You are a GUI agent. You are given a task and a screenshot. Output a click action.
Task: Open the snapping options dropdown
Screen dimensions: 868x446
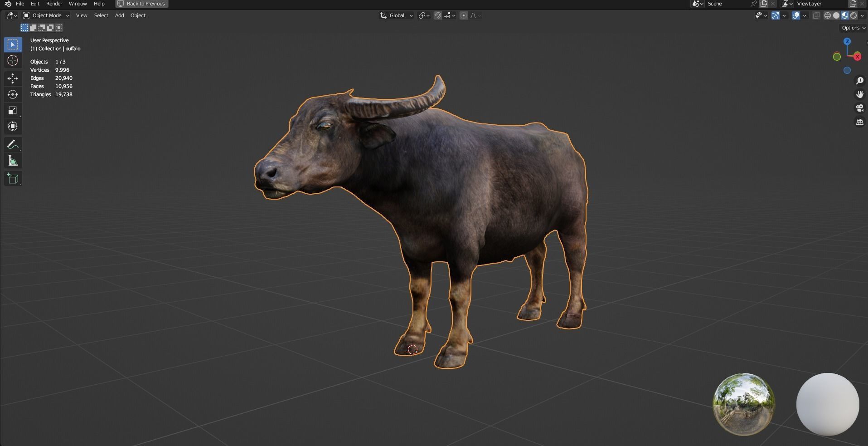(x=449, y=15)
